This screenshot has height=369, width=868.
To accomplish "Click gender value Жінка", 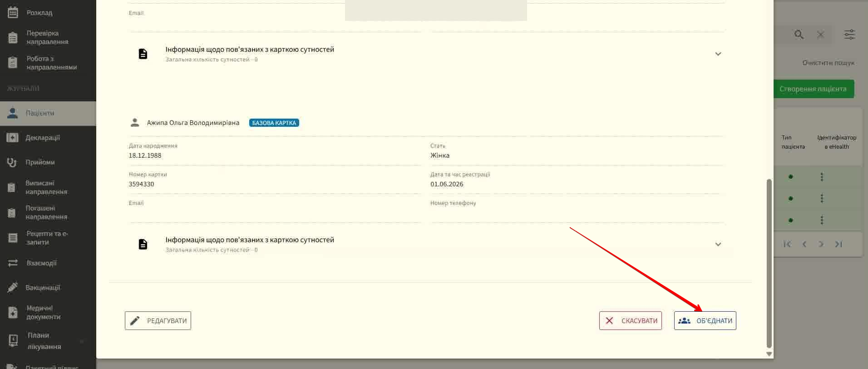I will (440, 155).
